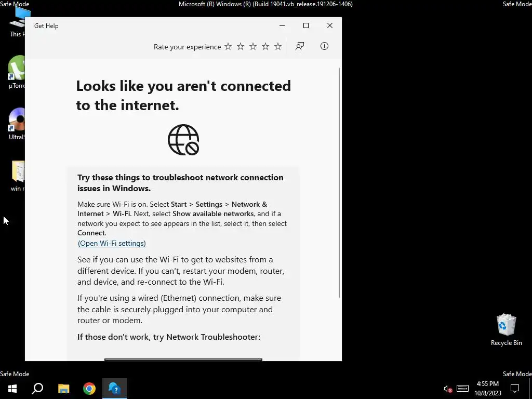Open the notification action center
532x399 pixels.
click(515, 389)
